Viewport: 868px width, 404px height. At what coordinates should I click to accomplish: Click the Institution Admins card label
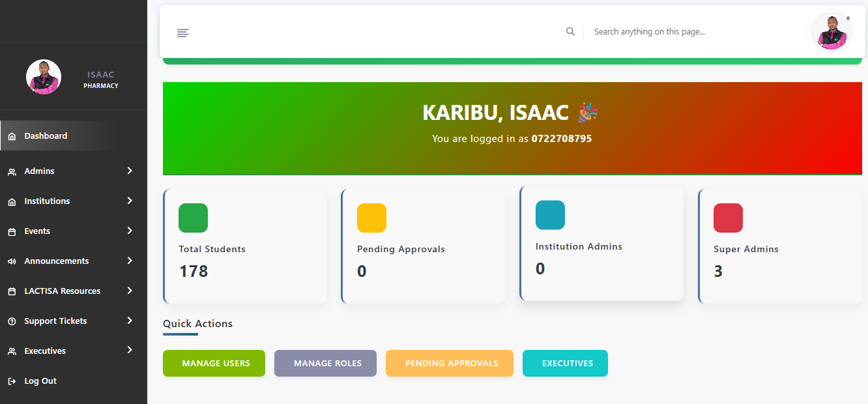(x=579, y=246)
